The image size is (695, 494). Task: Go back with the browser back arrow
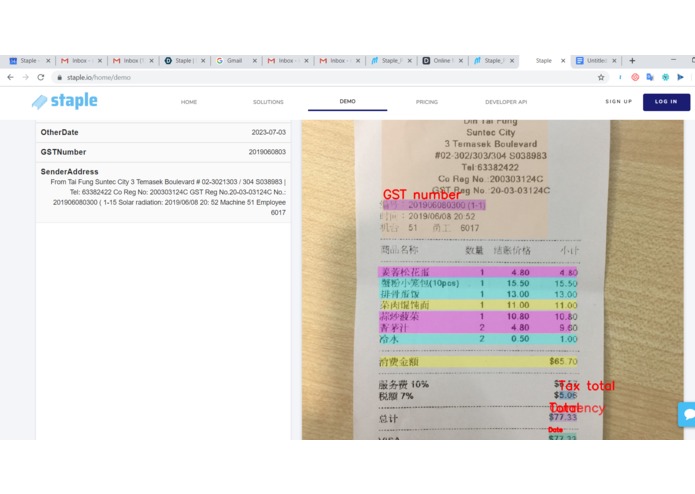point(10,77)
